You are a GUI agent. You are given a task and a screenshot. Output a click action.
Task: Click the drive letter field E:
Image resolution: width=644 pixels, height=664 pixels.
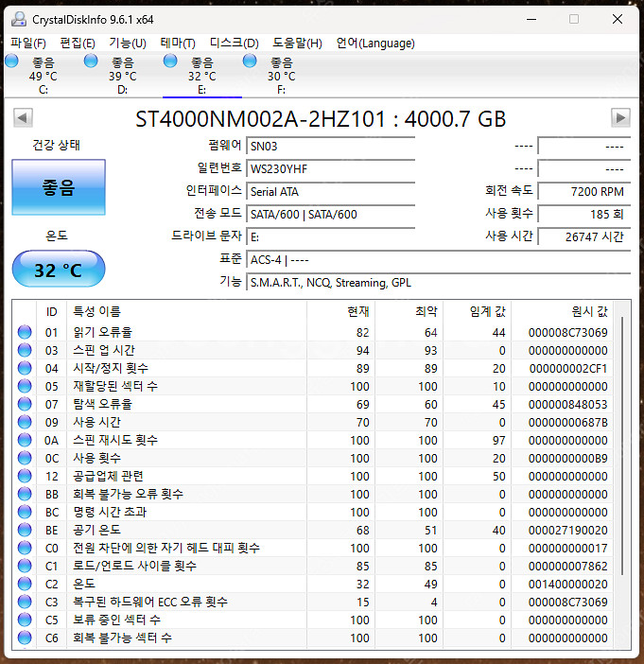pos(330,237)
